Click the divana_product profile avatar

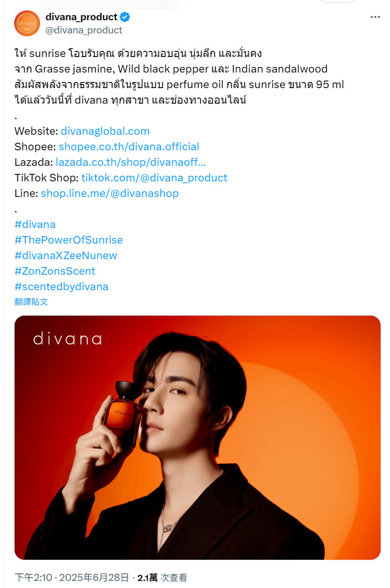[x=27, y=23]
